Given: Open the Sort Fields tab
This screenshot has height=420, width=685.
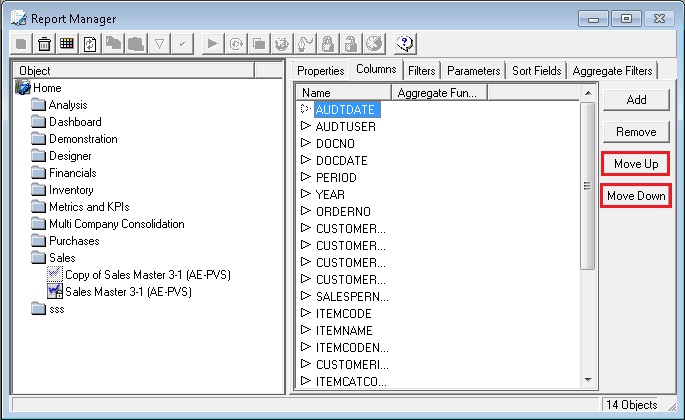Looking at the screenshot, I should [536, 71].
